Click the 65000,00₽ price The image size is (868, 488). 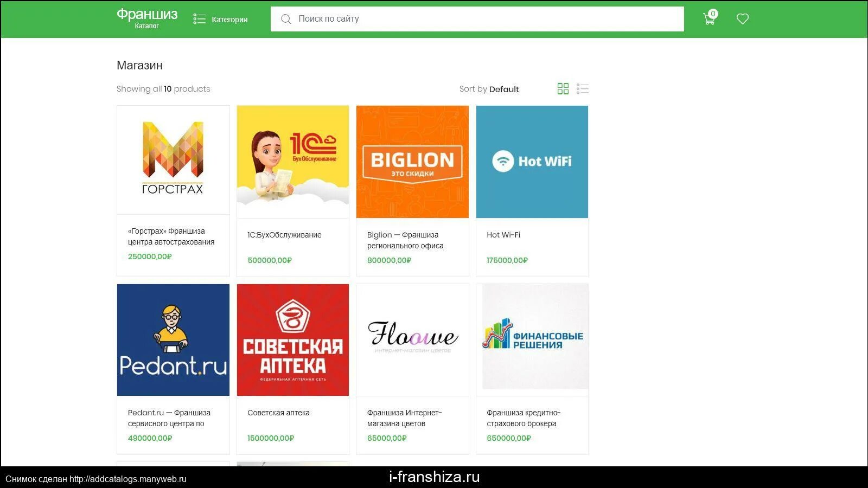click(387, 438)
